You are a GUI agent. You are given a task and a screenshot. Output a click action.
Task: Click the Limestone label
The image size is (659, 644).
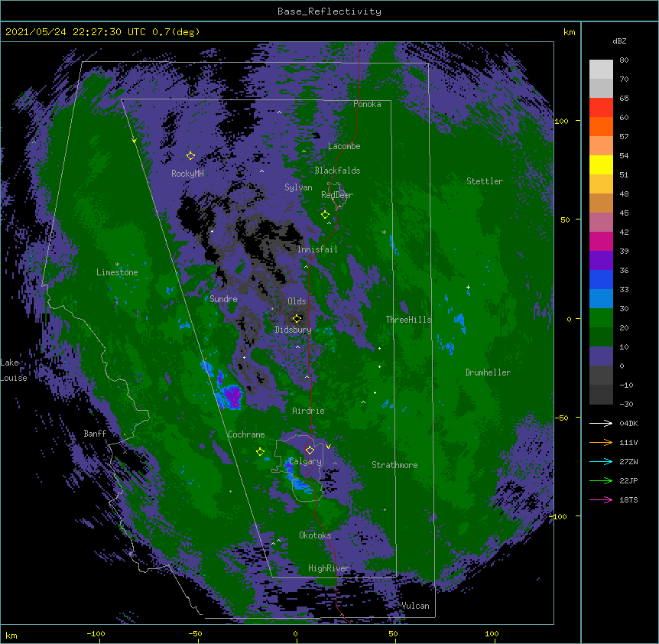pyautogui.click(x=117, y=272)
